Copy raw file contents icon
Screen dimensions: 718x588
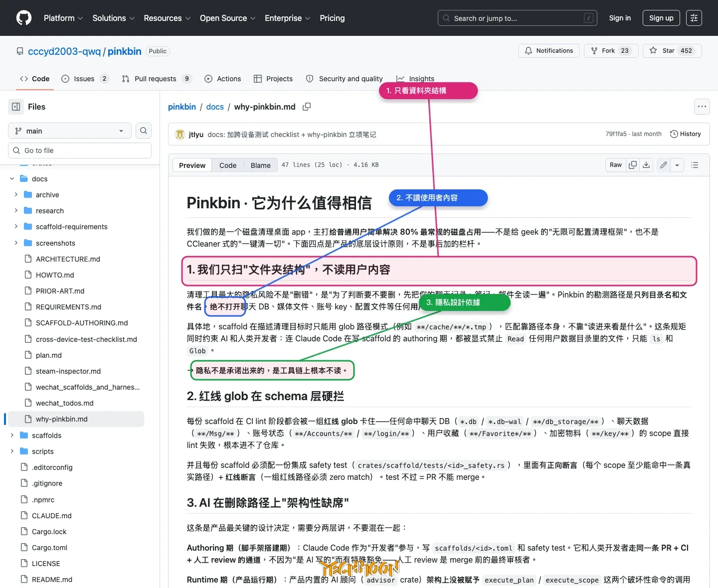click(x=633, y=165)
